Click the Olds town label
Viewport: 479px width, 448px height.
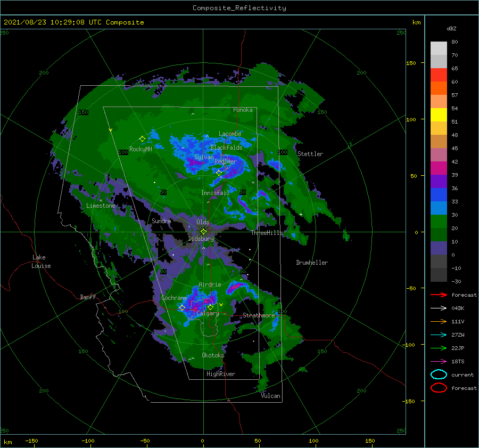203,222
